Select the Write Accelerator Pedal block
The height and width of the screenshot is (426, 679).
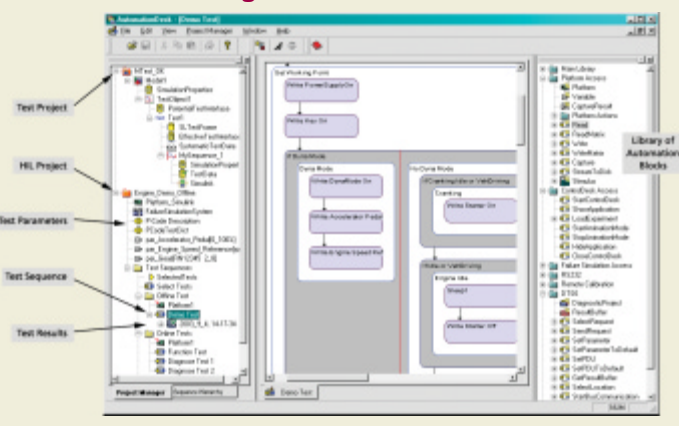pos(346,222)
